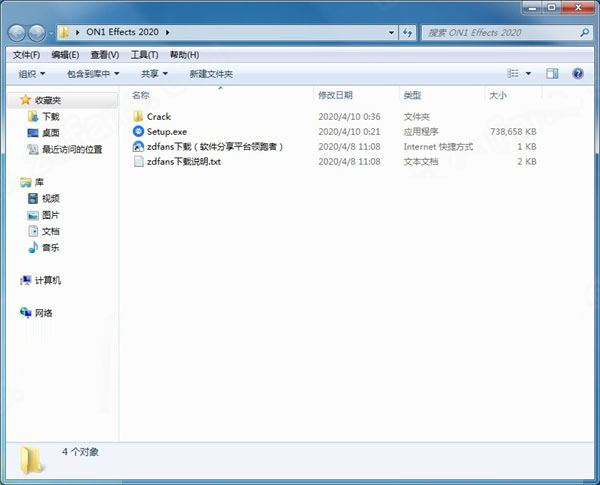The height and width of the screenshot is (485, 600).
Task: Click the 下载 folder icon
Action: 33,116
